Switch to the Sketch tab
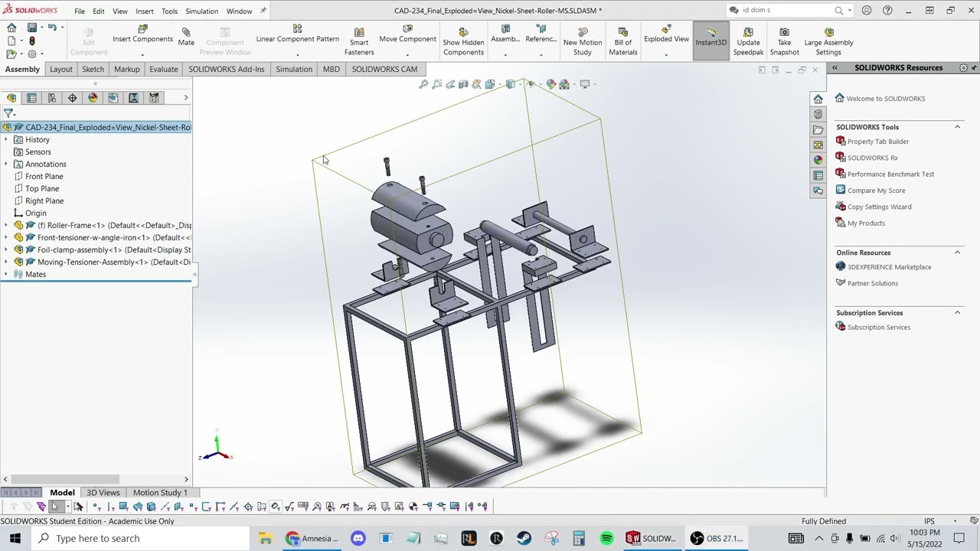Viewport: 980px width, 551px height. [x=93, y=69]
